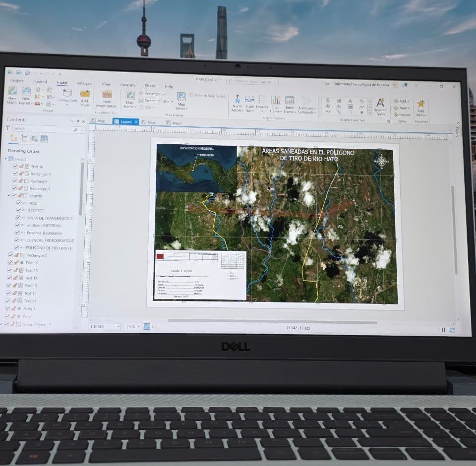Viewport: 476px width, 466px height.
Task: Toggle visibility of Point 6
Action: point(10,262)
